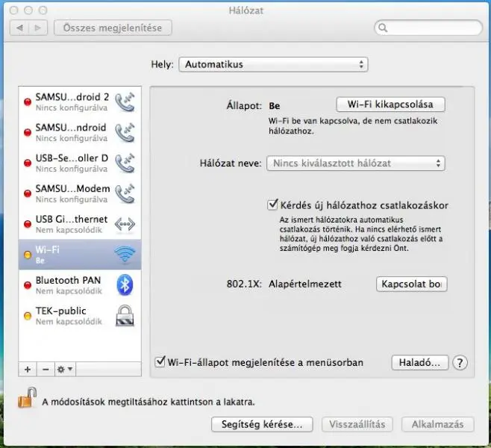
Task: Remove selected service with minus button
Action: [x=44, y=370]
